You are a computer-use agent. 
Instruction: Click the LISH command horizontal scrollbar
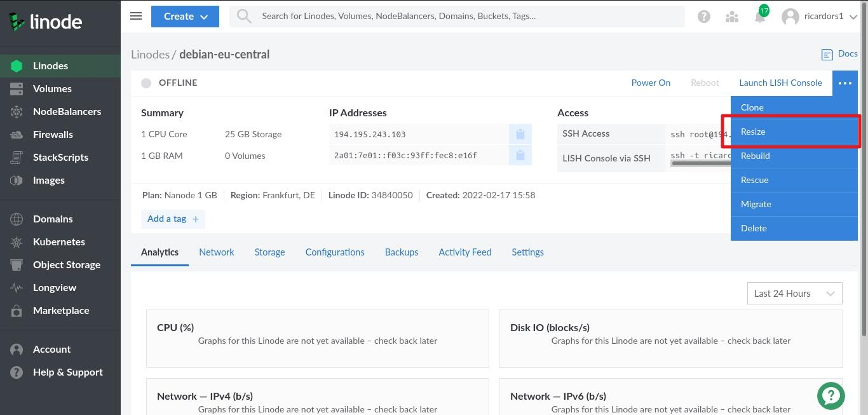click(700, 163)
